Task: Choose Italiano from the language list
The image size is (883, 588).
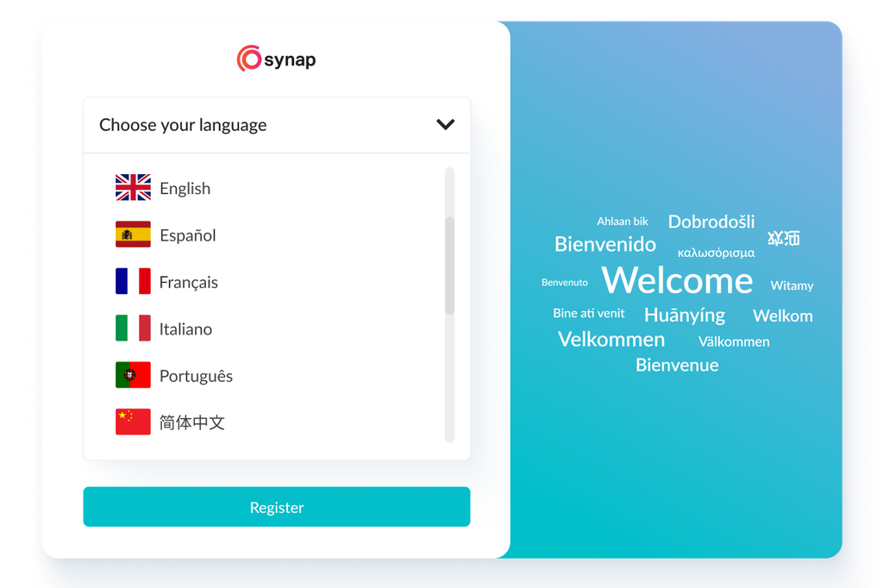Action: (185, 329)
